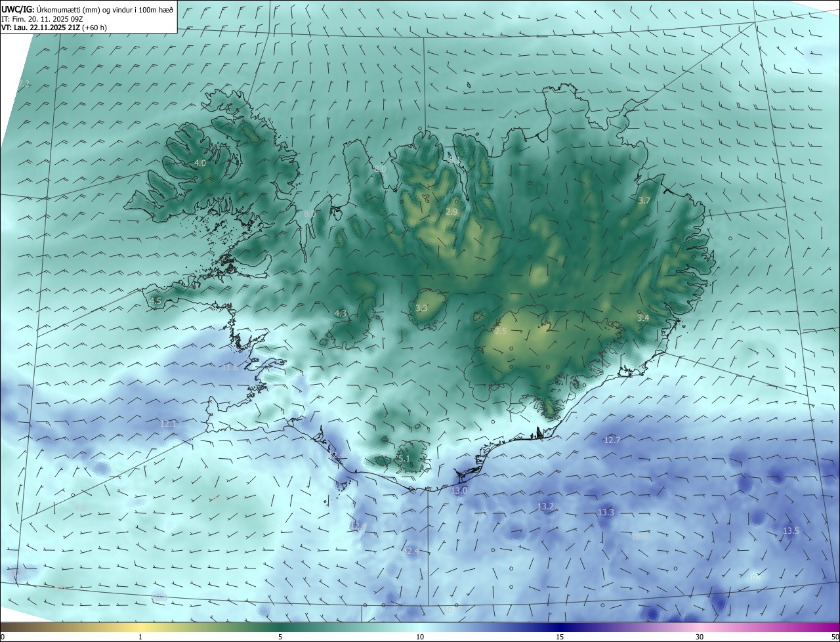Screen dimensions: 840x642
Task: Click the 9.0 value in the southwest sea
Action: pos(80,508)
